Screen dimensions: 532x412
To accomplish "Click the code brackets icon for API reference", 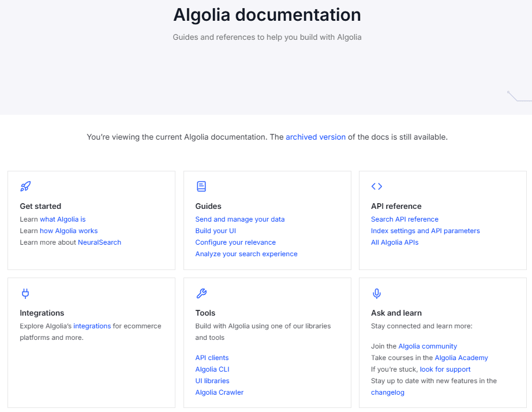I will click(377, 186).
